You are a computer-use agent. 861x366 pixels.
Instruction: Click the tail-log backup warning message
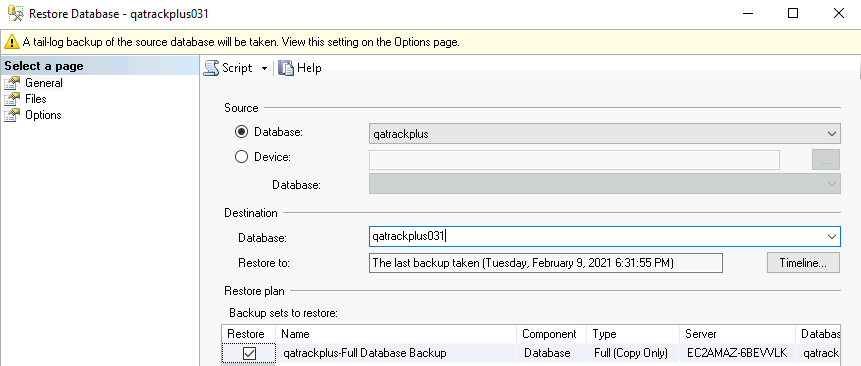(x=241, y=42)
